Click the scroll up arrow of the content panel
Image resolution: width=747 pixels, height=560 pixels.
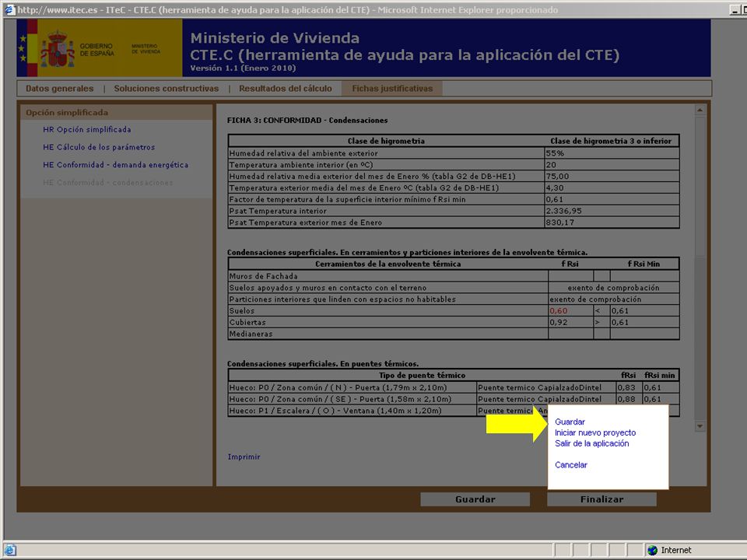(700, 110)
